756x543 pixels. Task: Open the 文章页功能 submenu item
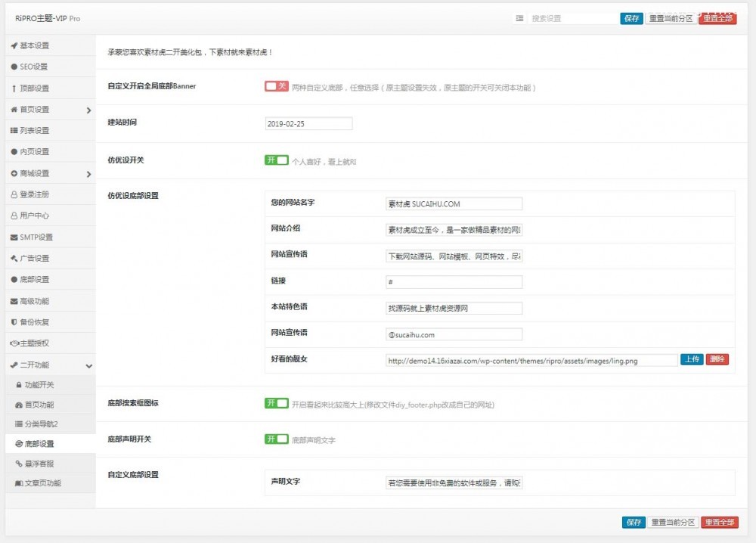(51, 483)
